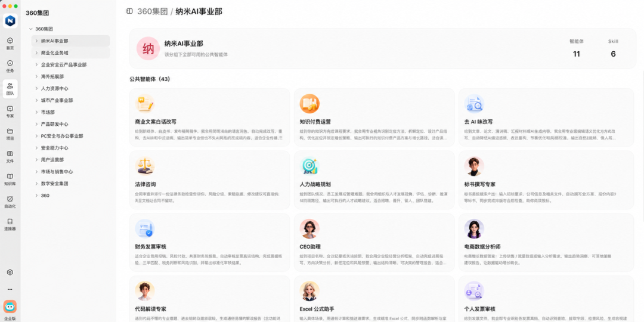
Task: Expand chevron next to 海外拓展部
Action: (36, 77)
